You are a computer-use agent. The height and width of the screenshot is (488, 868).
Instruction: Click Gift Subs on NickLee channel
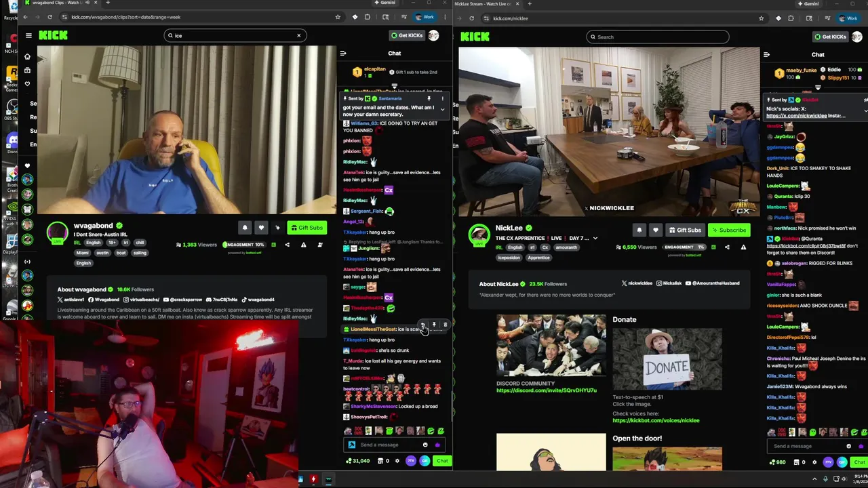click(x=685, y=230)
